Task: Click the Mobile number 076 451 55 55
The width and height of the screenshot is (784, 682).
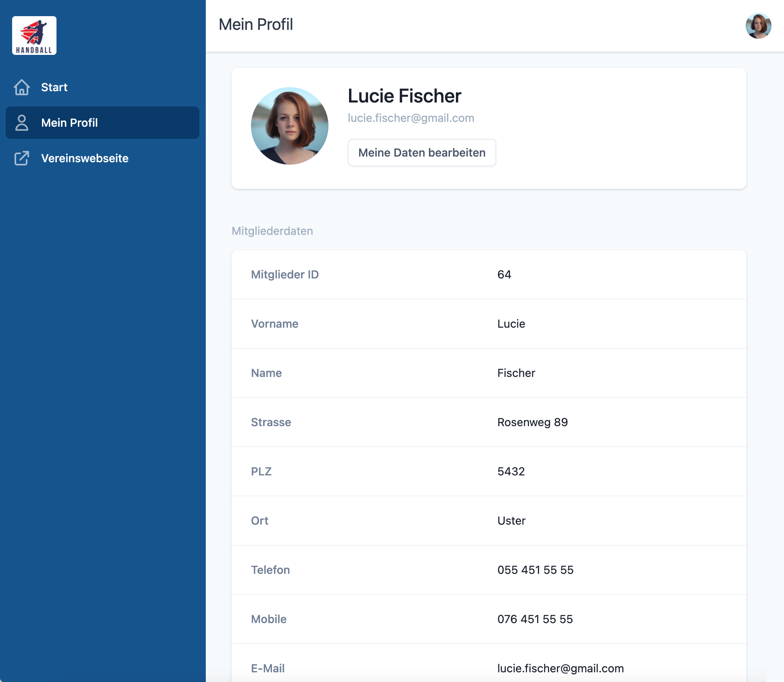Action: pyautogui.click(x=535, y=619)
